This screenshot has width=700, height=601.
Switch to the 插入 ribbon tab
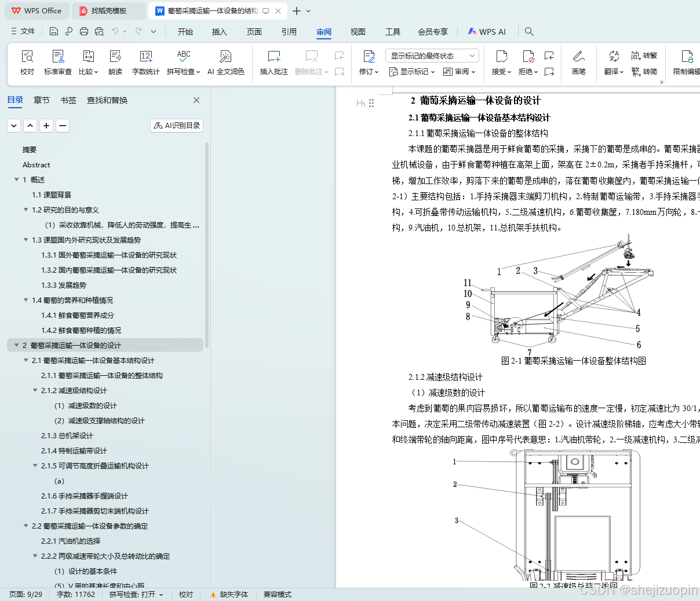click(220, 32)
